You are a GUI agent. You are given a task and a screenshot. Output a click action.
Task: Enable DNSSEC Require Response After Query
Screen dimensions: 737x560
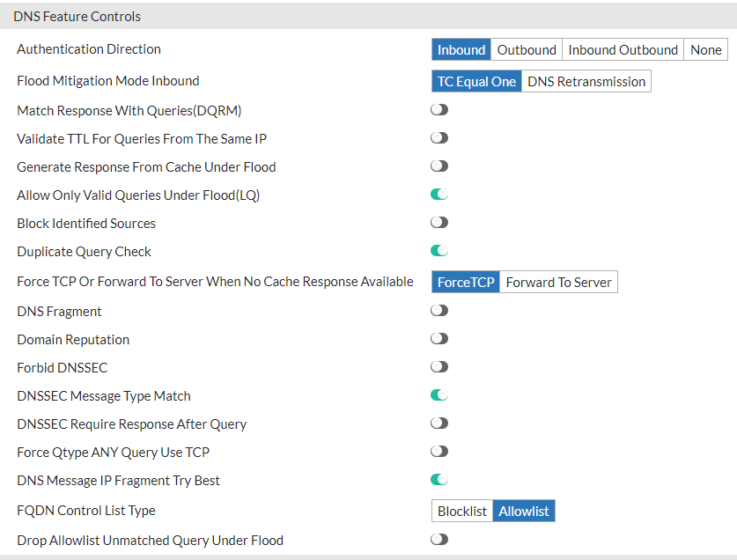(439, 423)
